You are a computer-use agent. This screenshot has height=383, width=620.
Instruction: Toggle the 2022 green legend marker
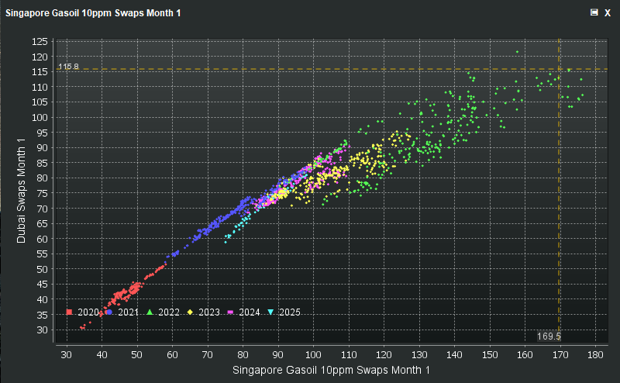point(150,312)
